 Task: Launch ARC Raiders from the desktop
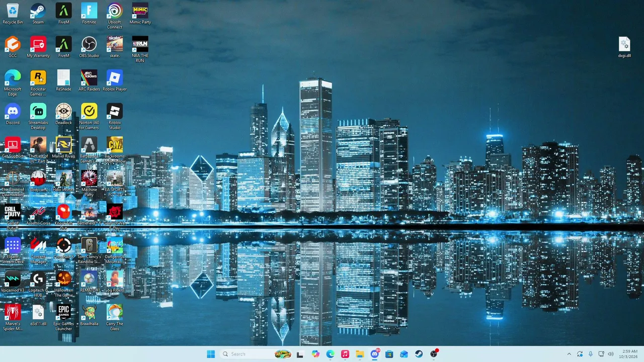(x=89, y=81)
